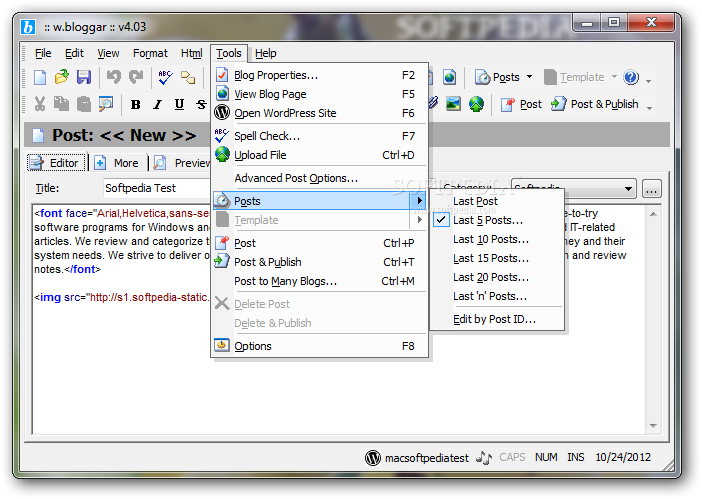Click the Post & Publish toolbar button
Viewport: 702px width, 499px height.
click(x=594, y=104)
